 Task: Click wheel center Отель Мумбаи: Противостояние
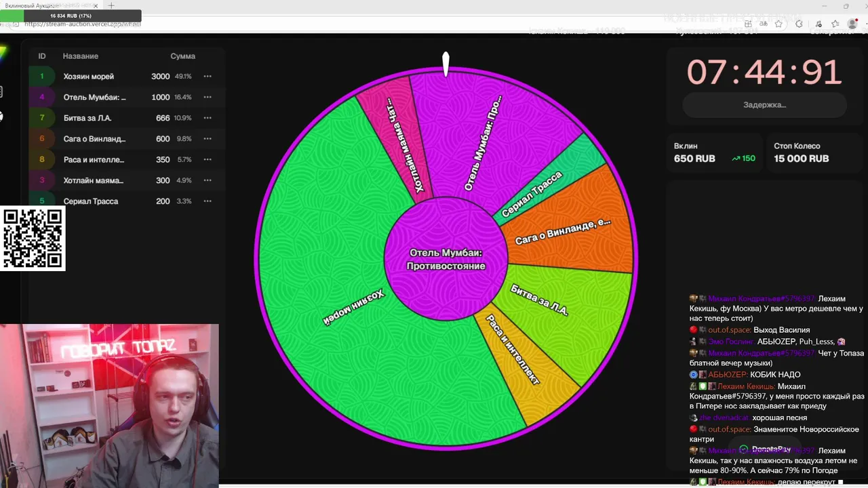click(446, 259)
